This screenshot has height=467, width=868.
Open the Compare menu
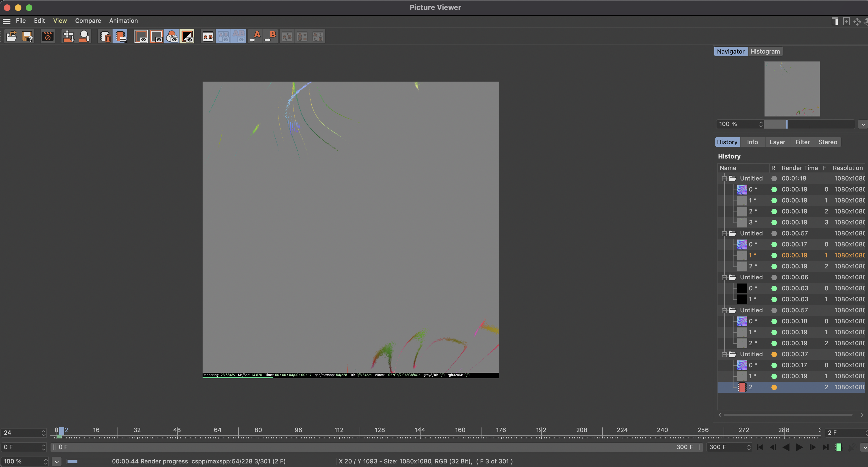88,21
